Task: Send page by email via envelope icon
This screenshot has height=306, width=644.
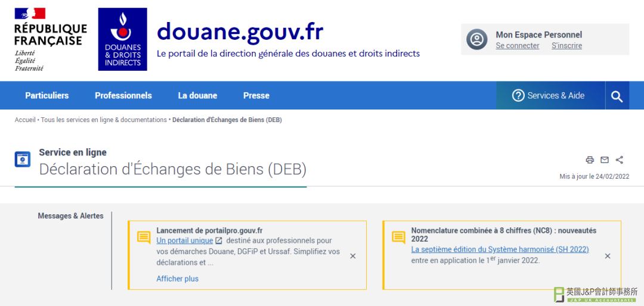Action: [x=605, y=160]
